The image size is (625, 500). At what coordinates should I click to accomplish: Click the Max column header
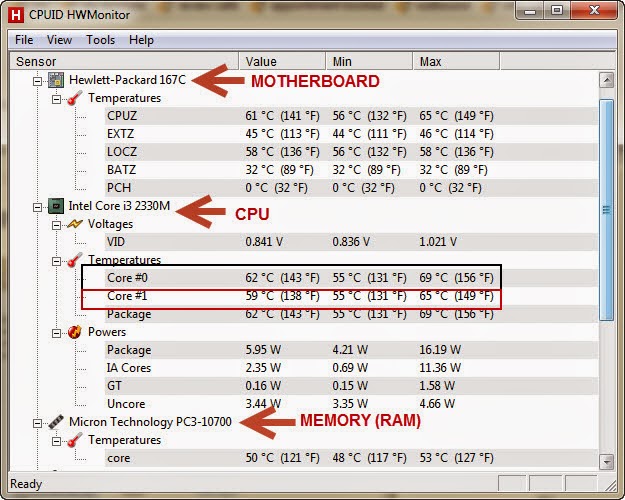click(x=456, y=61)
